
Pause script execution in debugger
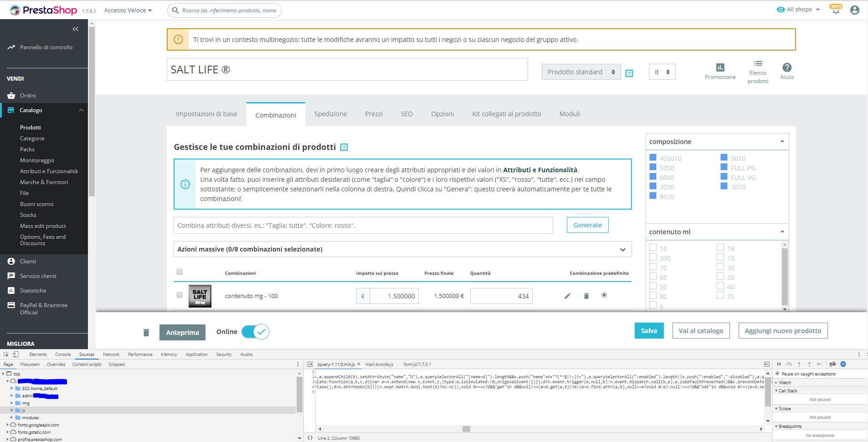(779, 364)
